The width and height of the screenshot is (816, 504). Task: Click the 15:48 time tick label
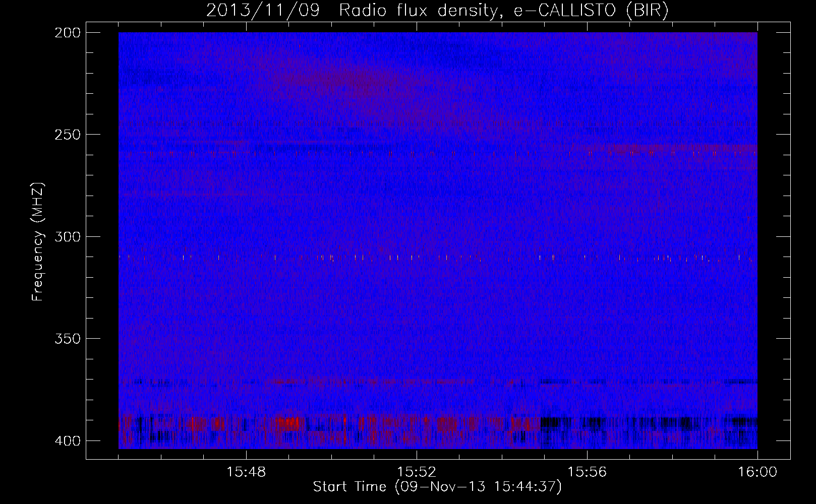coord(246,472)
